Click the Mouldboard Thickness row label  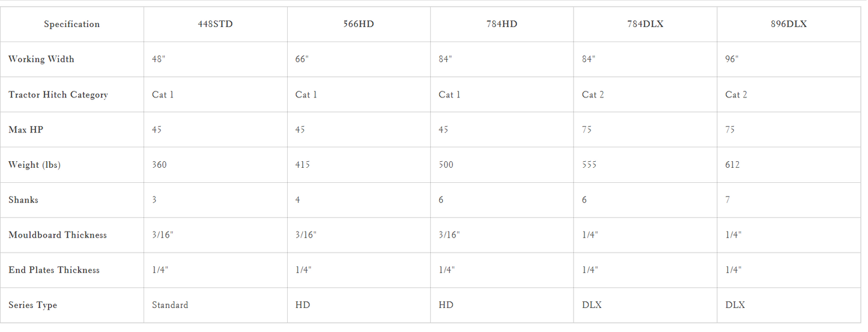coord(58,235)
